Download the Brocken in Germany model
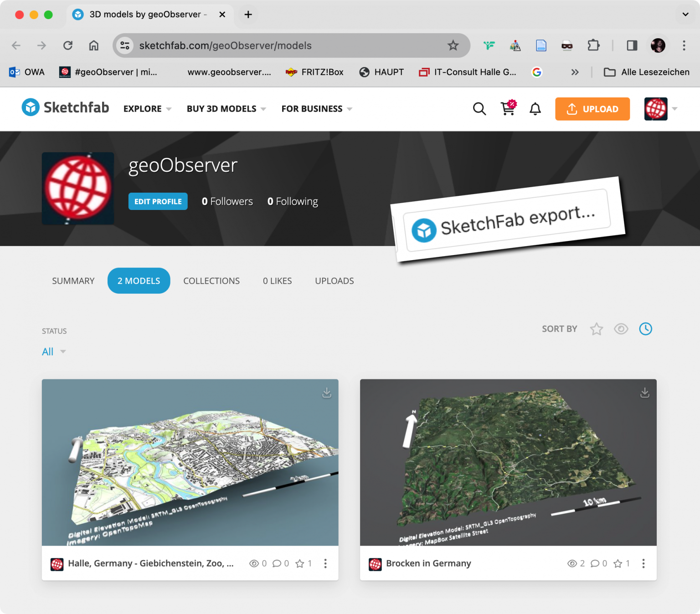The image size is (700, 614). coord(644,393)
